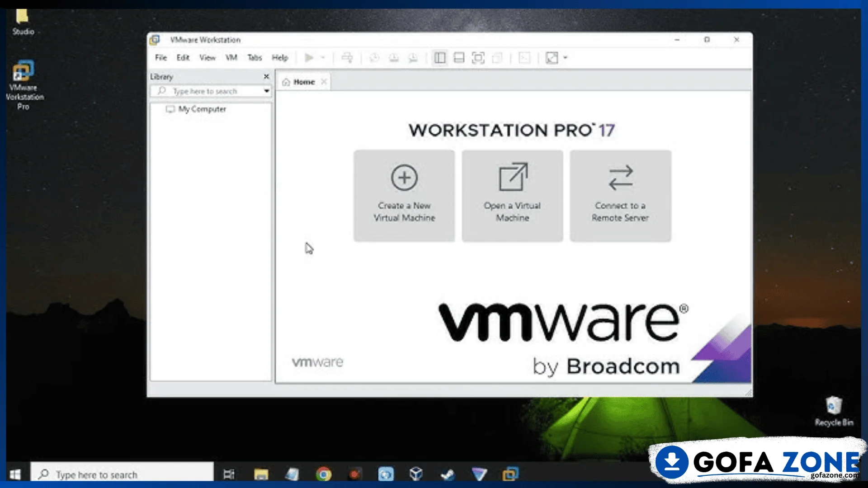Open the View menu

[208, 58]
